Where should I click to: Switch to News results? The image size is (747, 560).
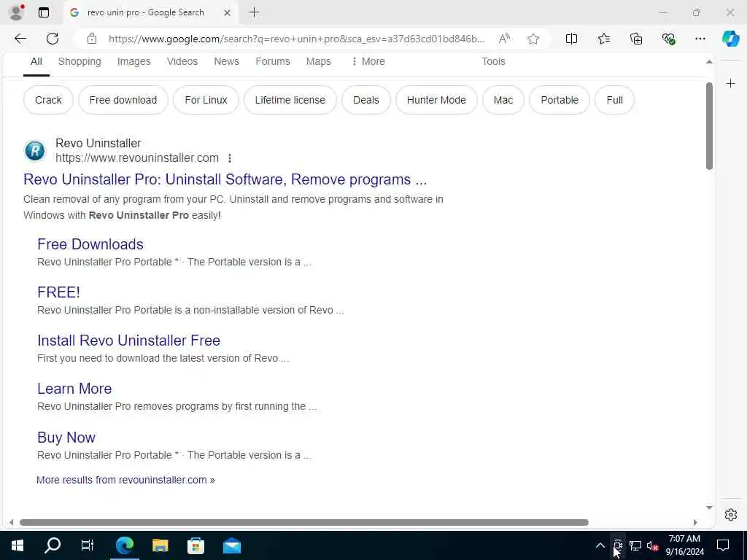226,61
